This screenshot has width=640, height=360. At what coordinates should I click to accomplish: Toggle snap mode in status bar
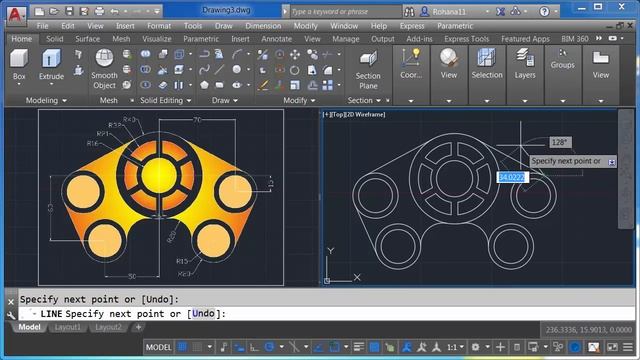pos(197,347)
